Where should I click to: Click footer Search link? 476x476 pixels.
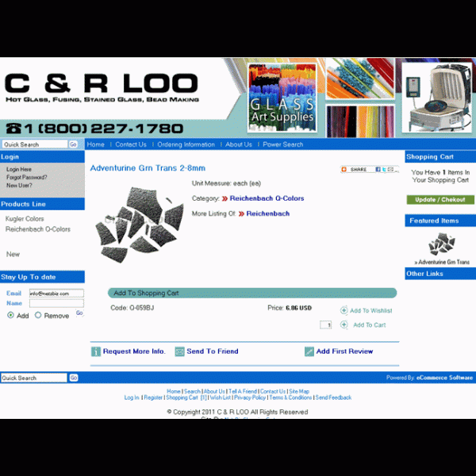click(x=192, y=391)
